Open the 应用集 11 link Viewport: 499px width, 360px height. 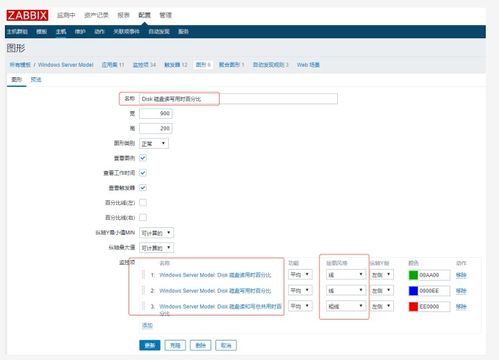(x=113, y=65)
